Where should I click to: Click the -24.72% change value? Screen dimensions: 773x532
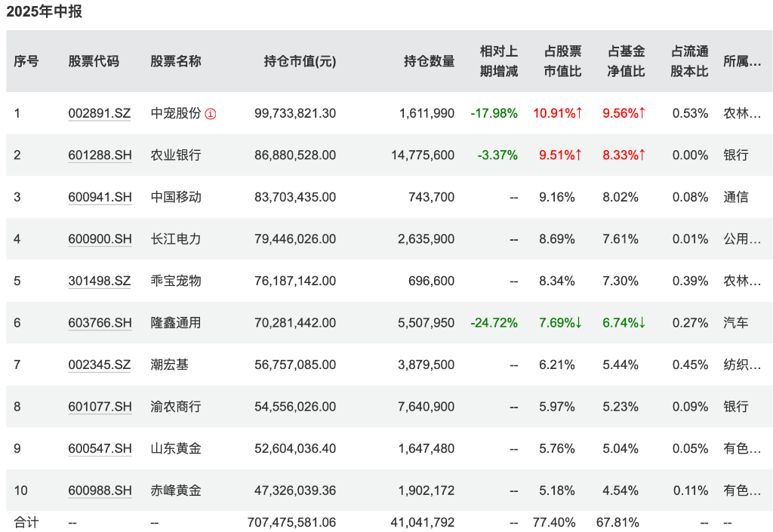(x=494, y=323)
